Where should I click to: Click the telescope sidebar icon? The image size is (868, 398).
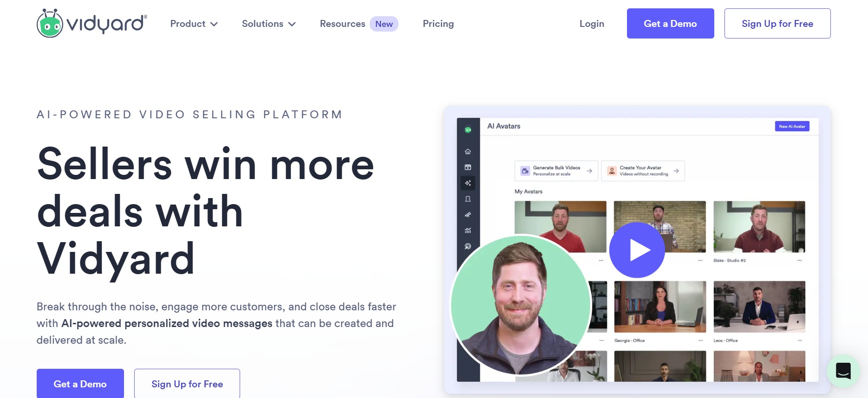[468, 215]
